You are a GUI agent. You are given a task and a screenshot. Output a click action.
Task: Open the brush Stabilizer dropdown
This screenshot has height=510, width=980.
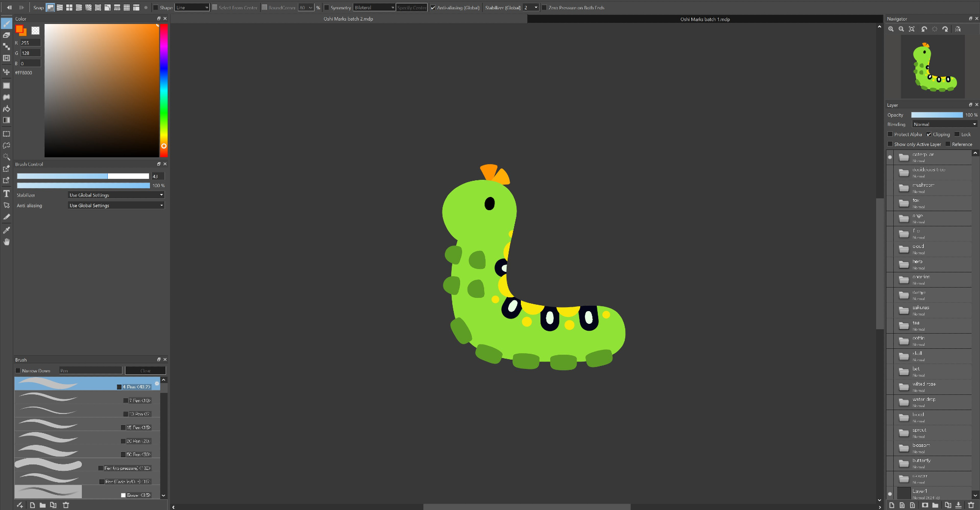point(116,195)
